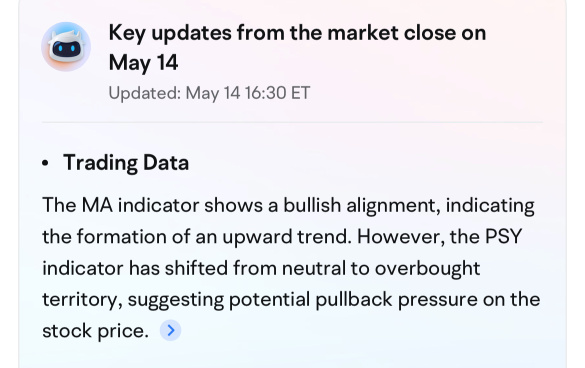Open details via the blue chevron arrow
The image size is (585, 368).
pos(171,330)
